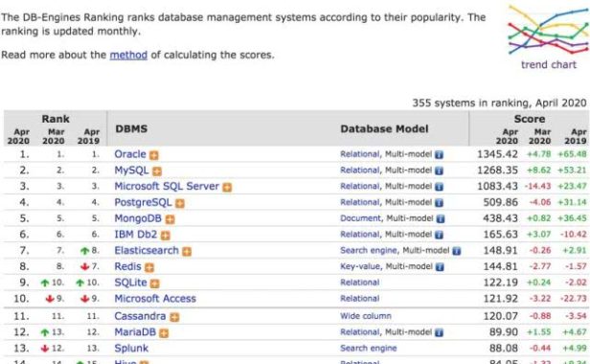Click the multi-model info icon for MariaDB
This screenshot has height=364, width=590.
(x=439, y=332)
